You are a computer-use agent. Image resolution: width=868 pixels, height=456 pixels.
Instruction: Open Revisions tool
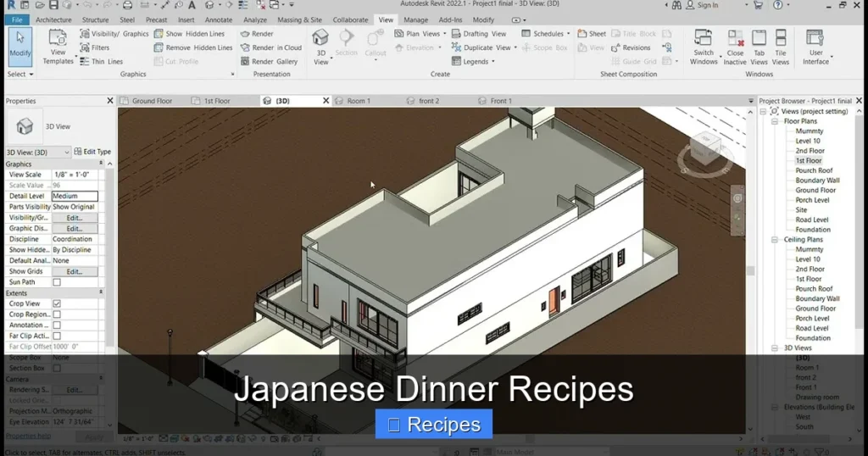coord(631,47)
